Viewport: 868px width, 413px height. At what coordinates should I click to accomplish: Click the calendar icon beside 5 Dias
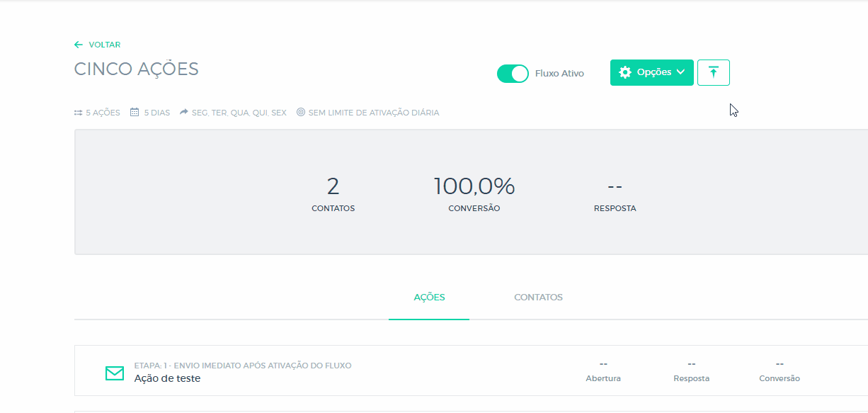click(135, 113)
